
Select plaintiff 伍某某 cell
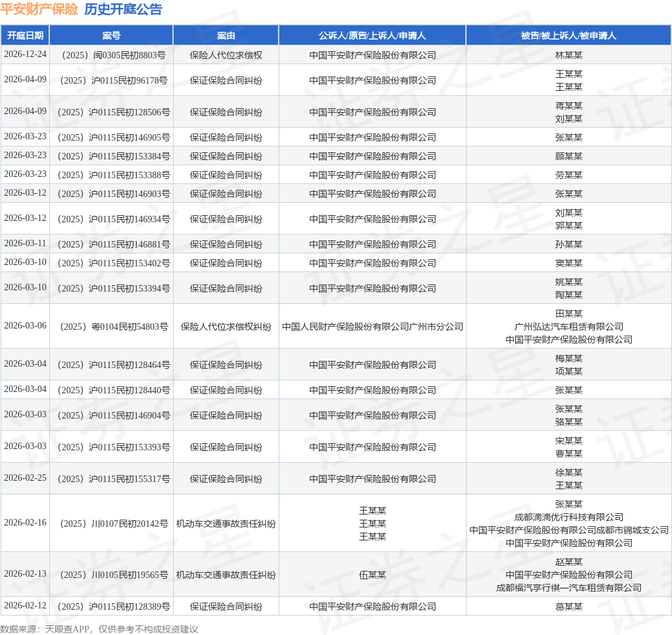point(372,575)
